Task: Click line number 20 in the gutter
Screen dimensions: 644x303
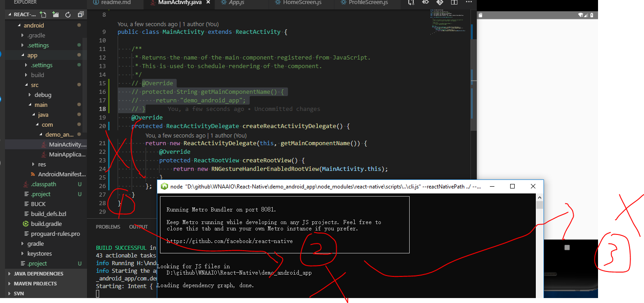Action: click(x=102, y=126)
